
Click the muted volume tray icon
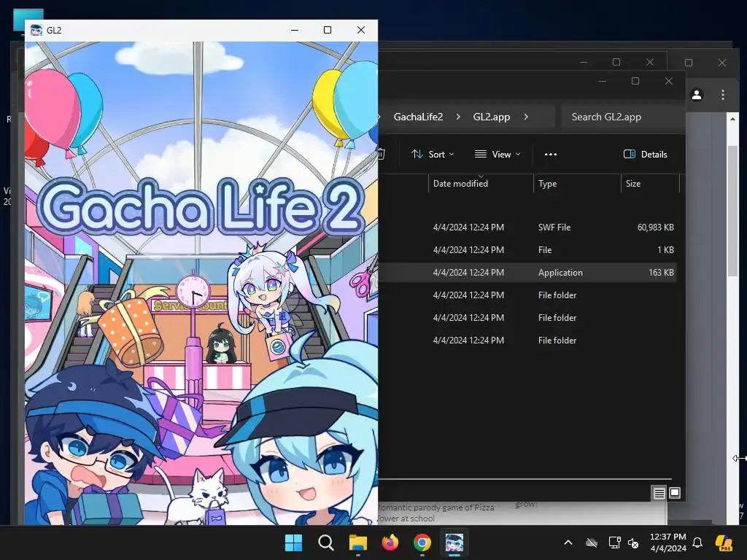pos(633,542)
